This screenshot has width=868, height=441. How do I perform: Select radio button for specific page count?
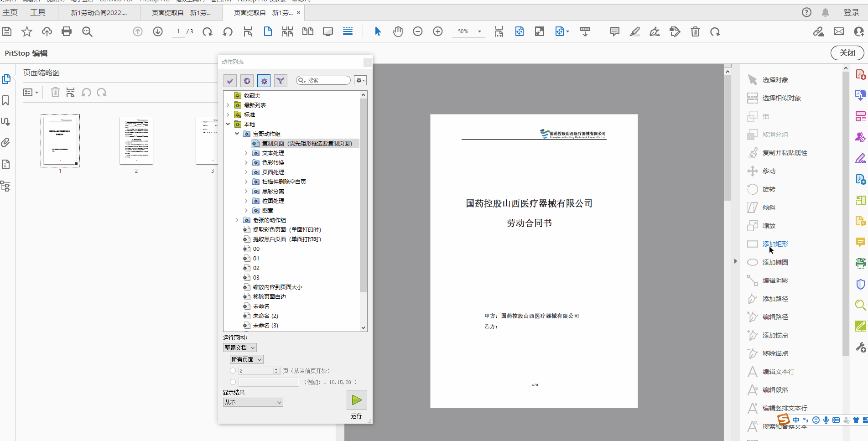[233, 371]
